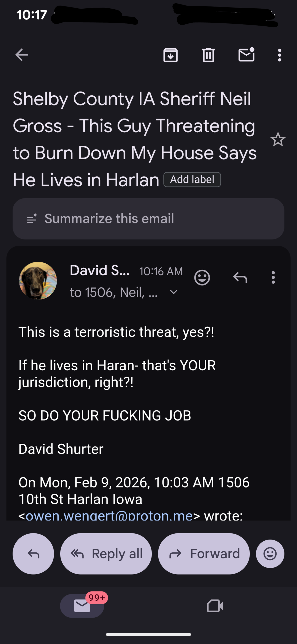
Task: Open message options three-dot menu
Action: (x=273, y=277)
